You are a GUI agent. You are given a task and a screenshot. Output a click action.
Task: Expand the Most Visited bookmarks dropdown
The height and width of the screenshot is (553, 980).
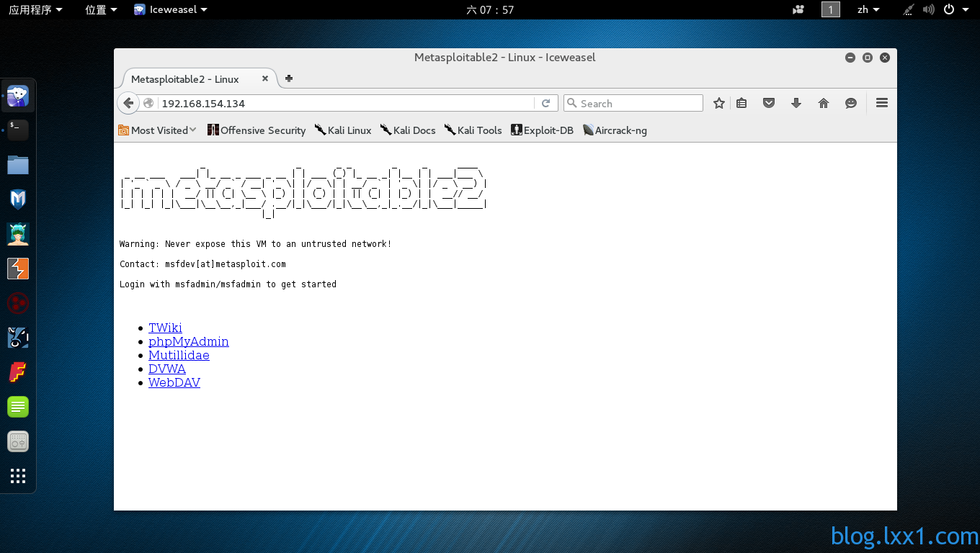click(x=158, y=130)
